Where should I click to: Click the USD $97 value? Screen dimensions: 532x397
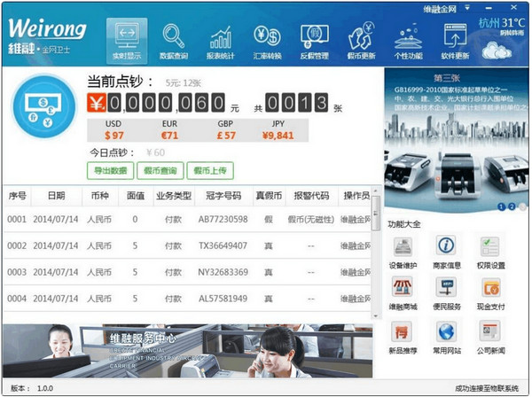[x=113, y=136]
